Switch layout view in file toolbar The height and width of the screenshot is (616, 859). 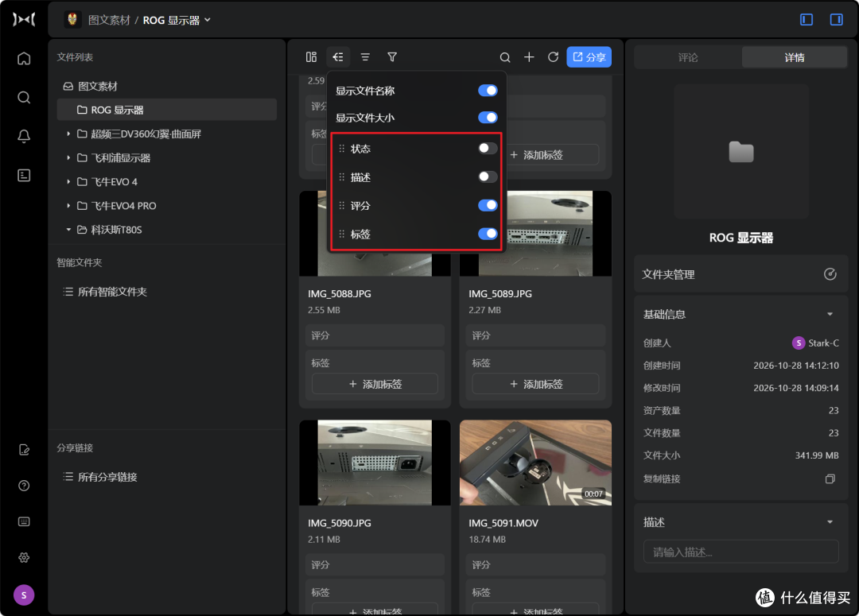[311, 57]
